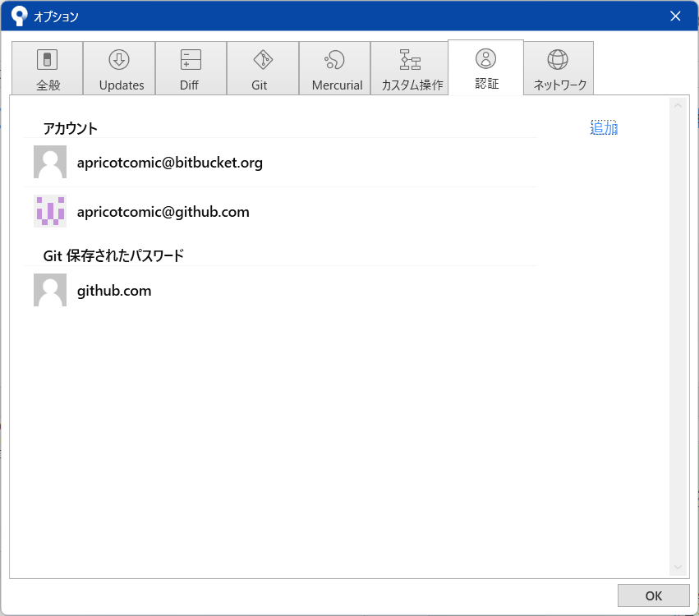Open the ネットワーク network tab
This screenshot has width=699, height=616.
(x=559, y=68)
